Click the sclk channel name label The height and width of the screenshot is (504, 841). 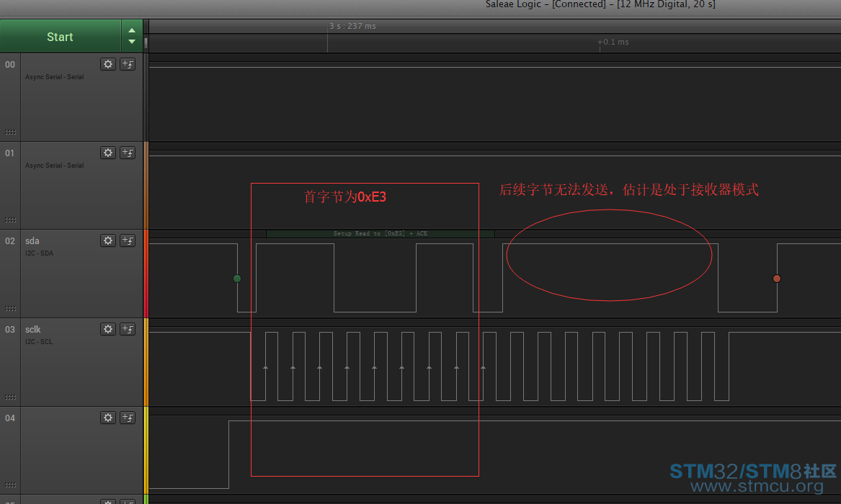[32, 329]
